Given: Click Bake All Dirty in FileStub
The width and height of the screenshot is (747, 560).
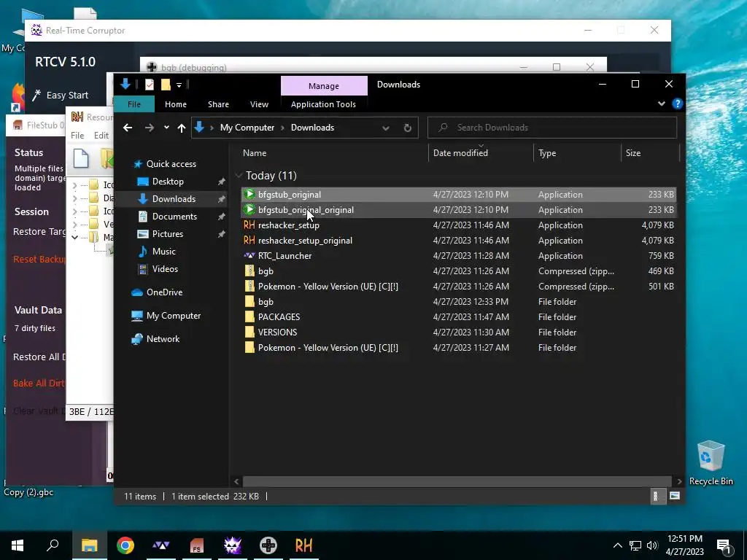Looking at the screenshot, I should (x=39, y=383).
